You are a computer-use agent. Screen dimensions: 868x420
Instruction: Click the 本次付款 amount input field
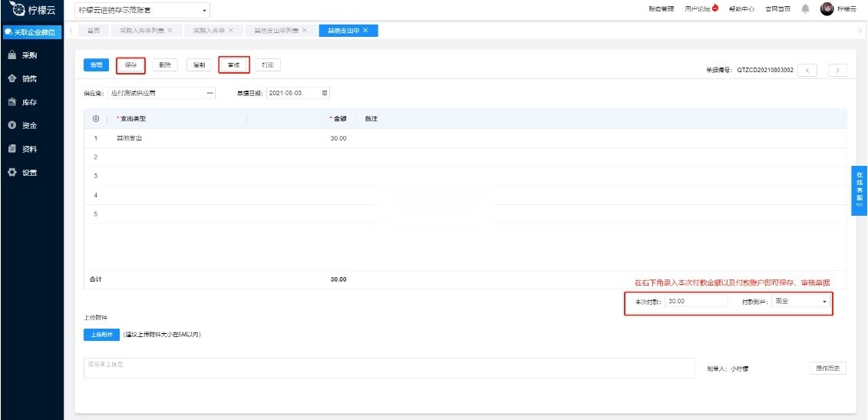pyautogui.click(x=695, y=301)
